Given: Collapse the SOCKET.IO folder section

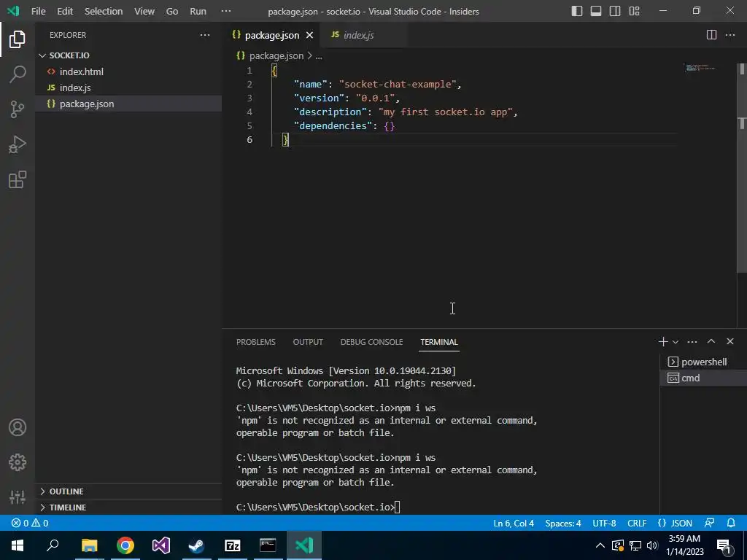Looking at the screenshot, I should pos(128,55).
